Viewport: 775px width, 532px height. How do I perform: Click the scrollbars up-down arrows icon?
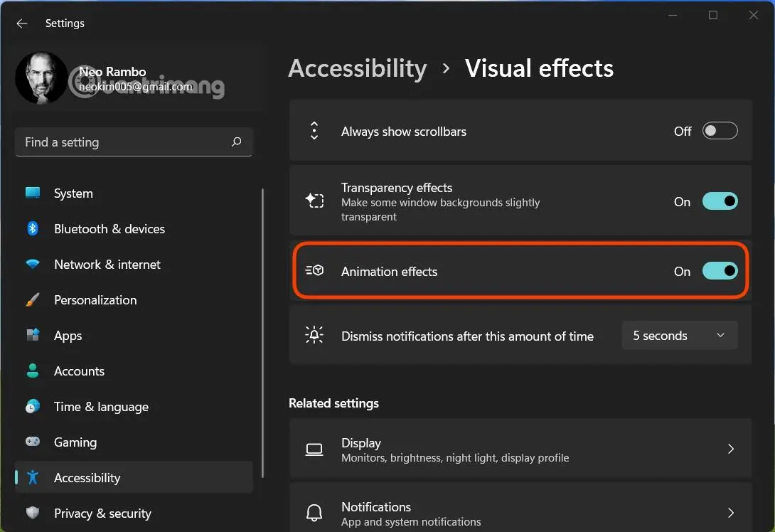pyautogui.click(x=314, y=131)
